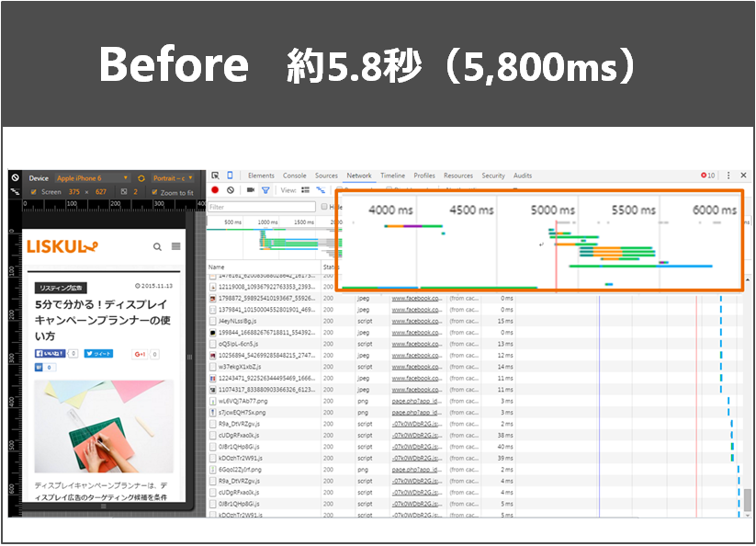Click the scroll up arrow of request list
This screenshot has width=756, height=546.
tap(748, 279)
